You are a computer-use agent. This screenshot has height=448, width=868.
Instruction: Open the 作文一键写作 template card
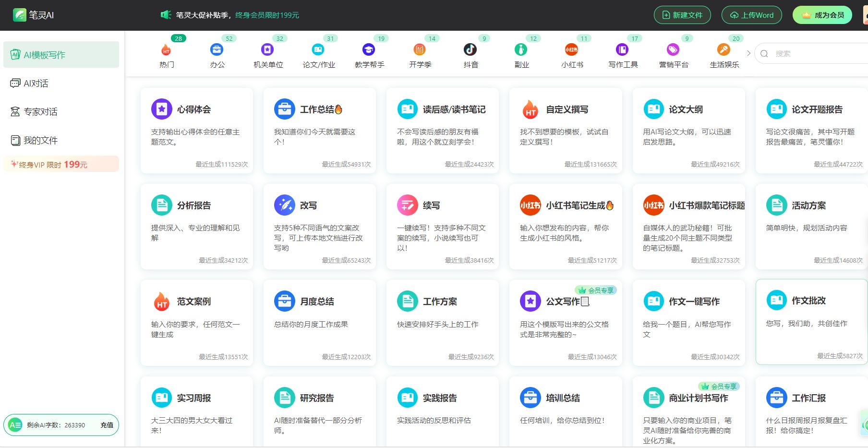[x=688, y=323]
